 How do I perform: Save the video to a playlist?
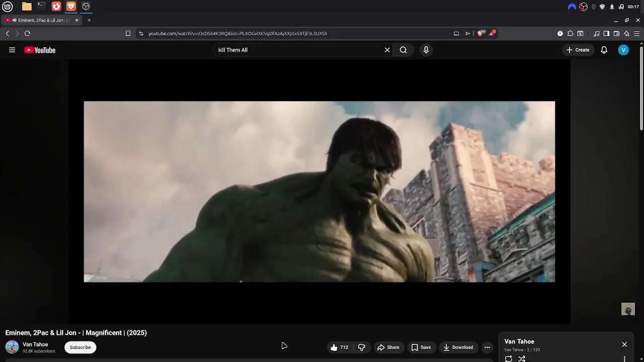coord(421,347)
